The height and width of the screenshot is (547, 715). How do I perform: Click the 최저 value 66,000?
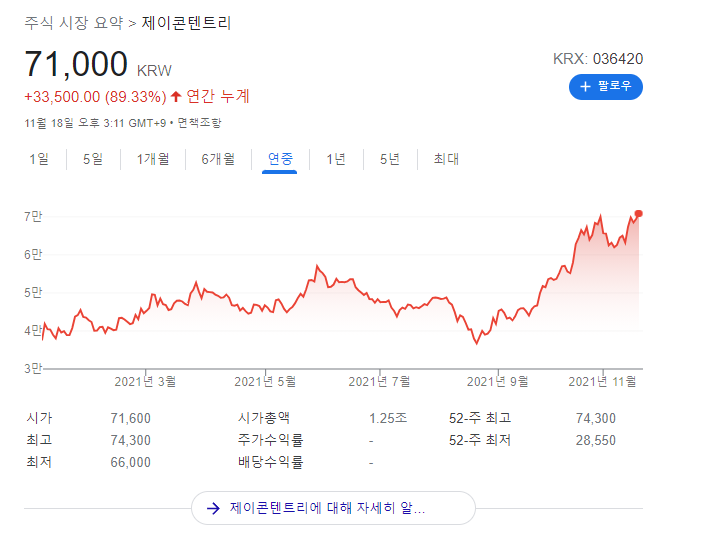click(130, 462)
